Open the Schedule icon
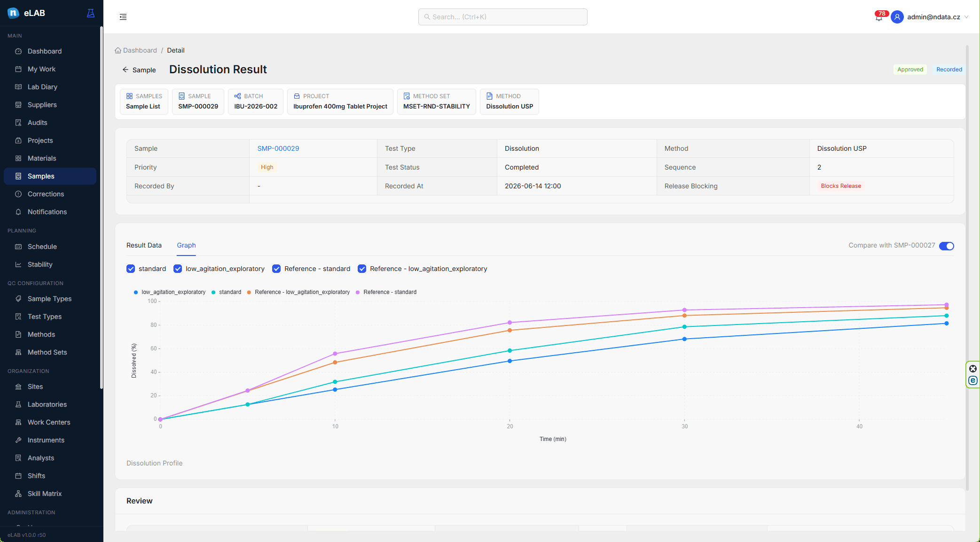Viewport: 980px width, 542px height. coord(18,247)
